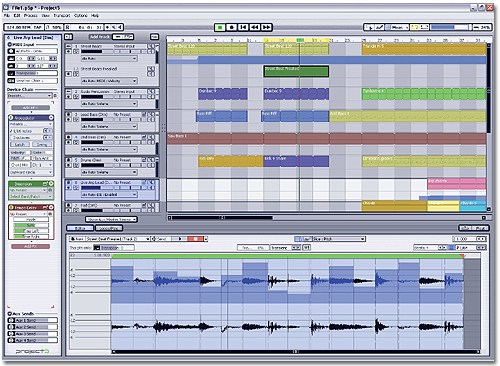Screen dimensions: 500x366
Task: Click the Add Track button
Action: pos(99,37)
